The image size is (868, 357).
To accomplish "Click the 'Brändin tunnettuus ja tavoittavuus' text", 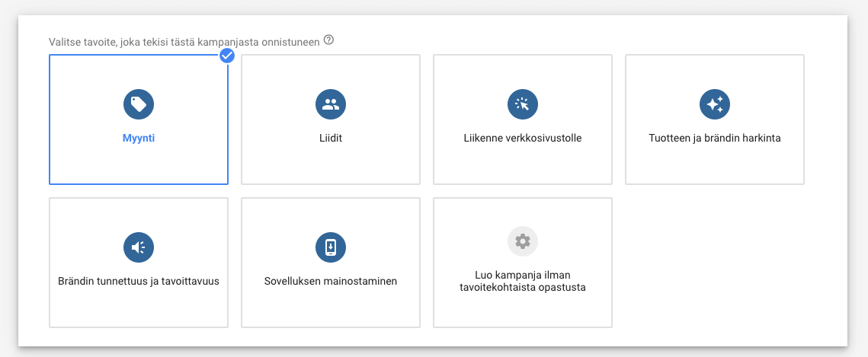I will tap(139, 282).
